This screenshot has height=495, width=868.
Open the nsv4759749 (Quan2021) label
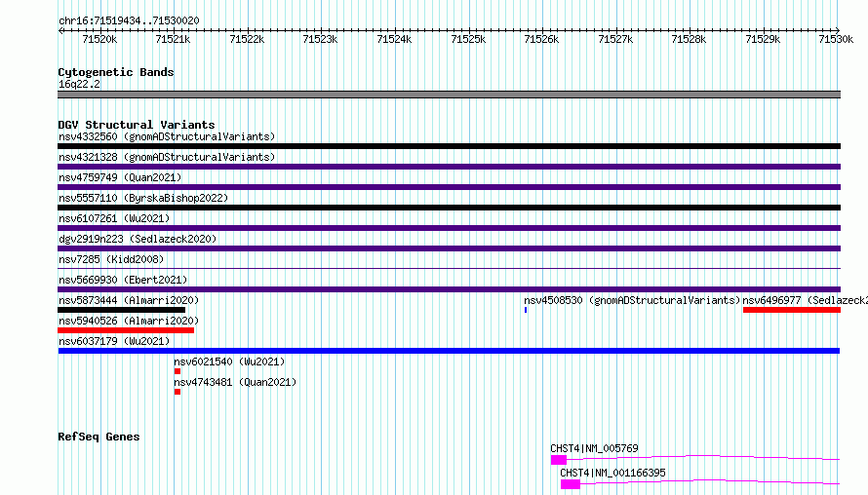120,177
